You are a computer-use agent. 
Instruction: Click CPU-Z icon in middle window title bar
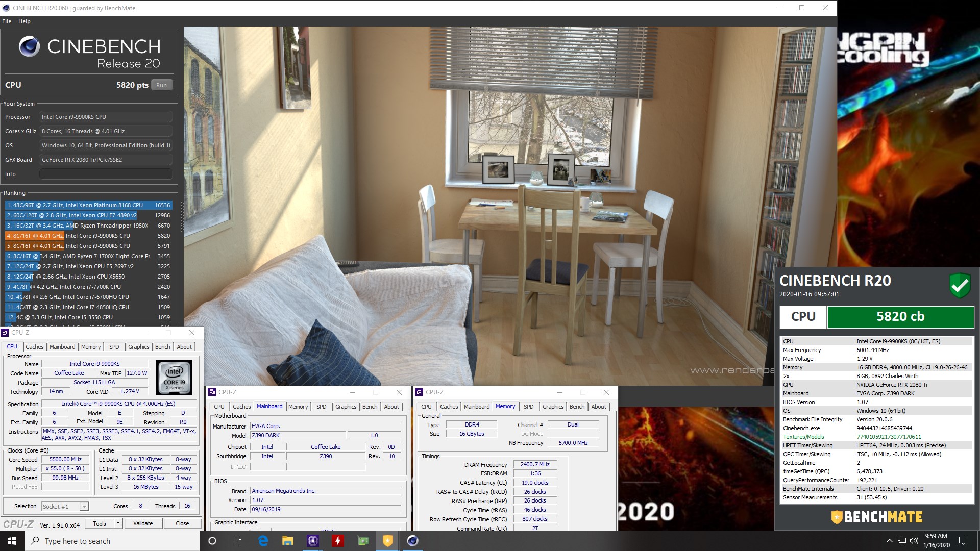[212, 392]
